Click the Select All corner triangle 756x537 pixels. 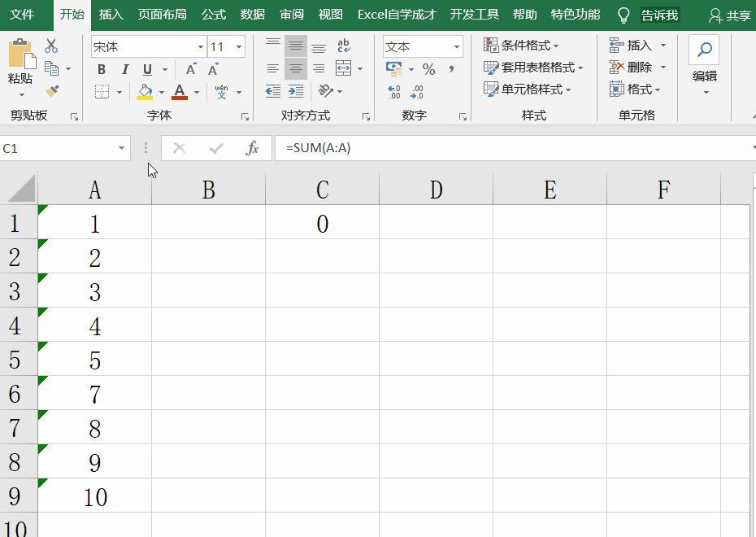[x=20, y=189]
